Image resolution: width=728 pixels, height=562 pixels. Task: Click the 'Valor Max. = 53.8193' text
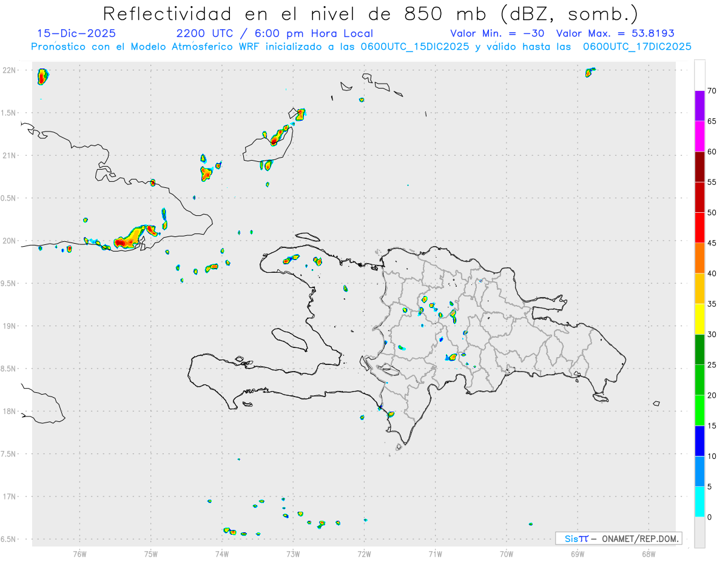point(615,33)
